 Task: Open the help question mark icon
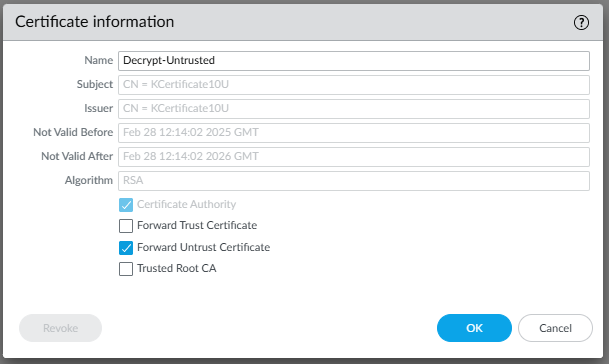[x=581, y=23]
